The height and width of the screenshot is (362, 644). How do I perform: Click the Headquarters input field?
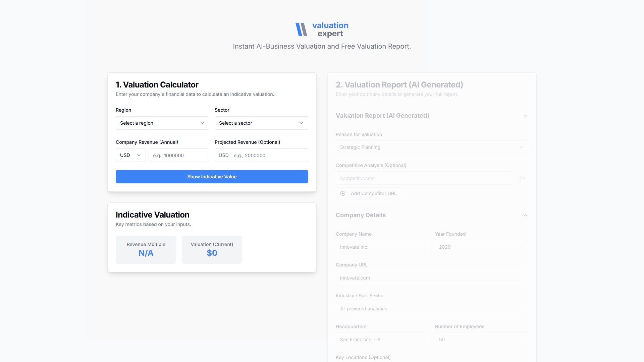[x=382, y=340]
